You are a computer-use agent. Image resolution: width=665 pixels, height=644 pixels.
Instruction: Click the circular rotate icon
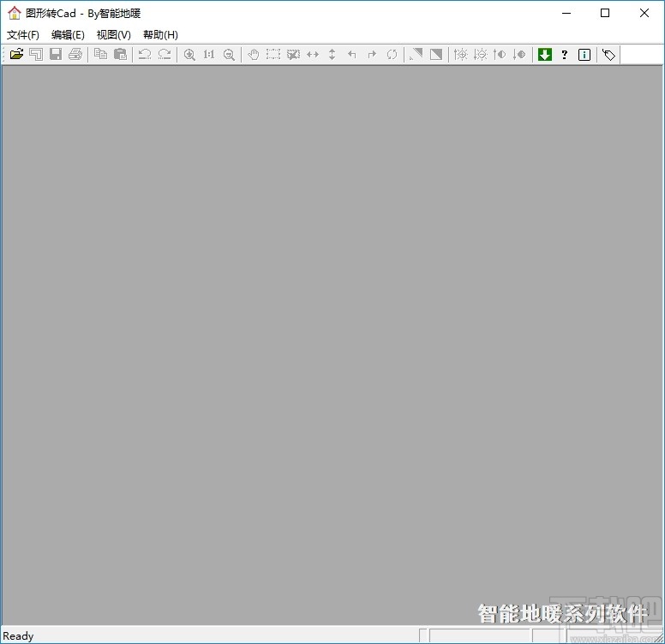(392, 54)
